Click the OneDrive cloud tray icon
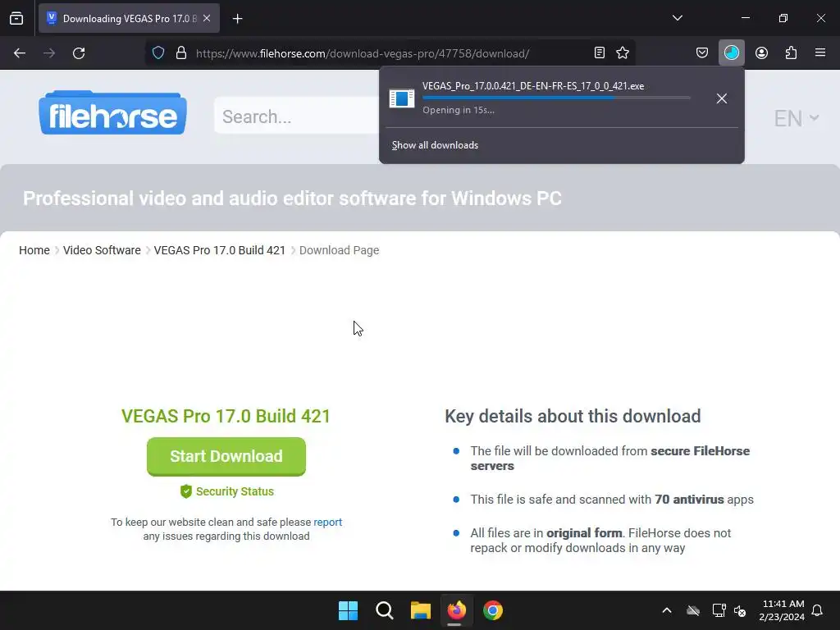840x630 pixels. pos(693,610)
